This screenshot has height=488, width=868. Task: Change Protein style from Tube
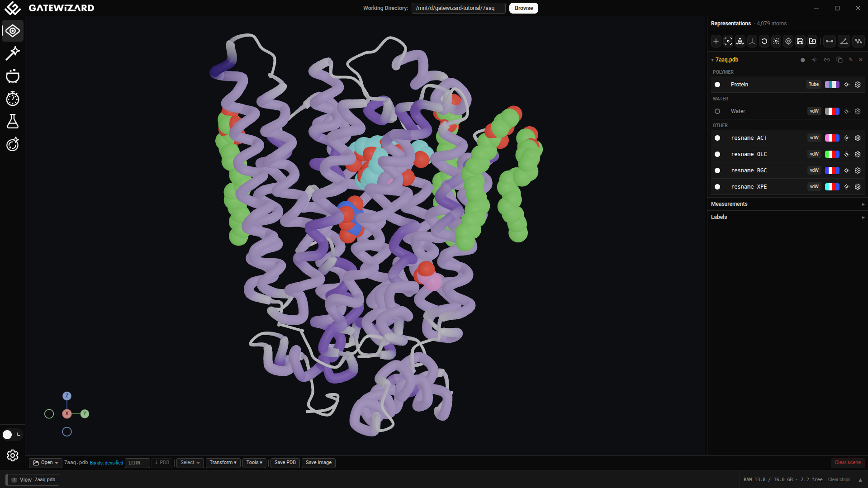[814, 85]
